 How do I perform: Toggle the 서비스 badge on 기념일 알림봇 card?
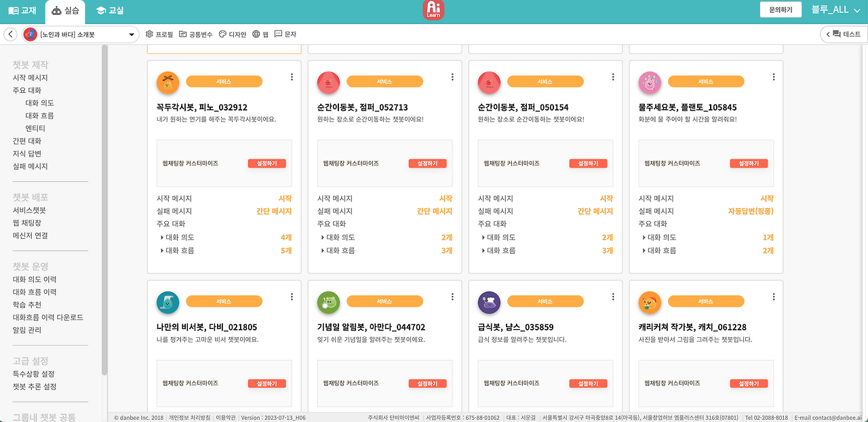pos(384,301)
